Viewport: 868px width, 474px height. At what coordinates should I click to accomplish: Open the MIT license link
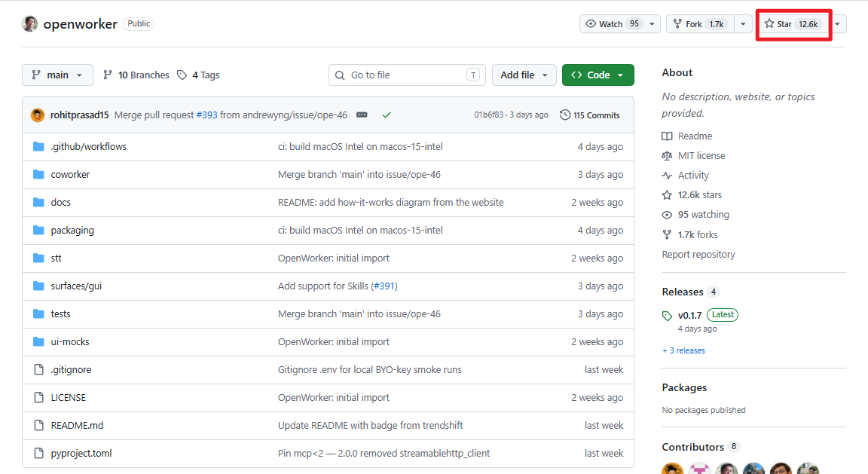[x=694, y=155]
